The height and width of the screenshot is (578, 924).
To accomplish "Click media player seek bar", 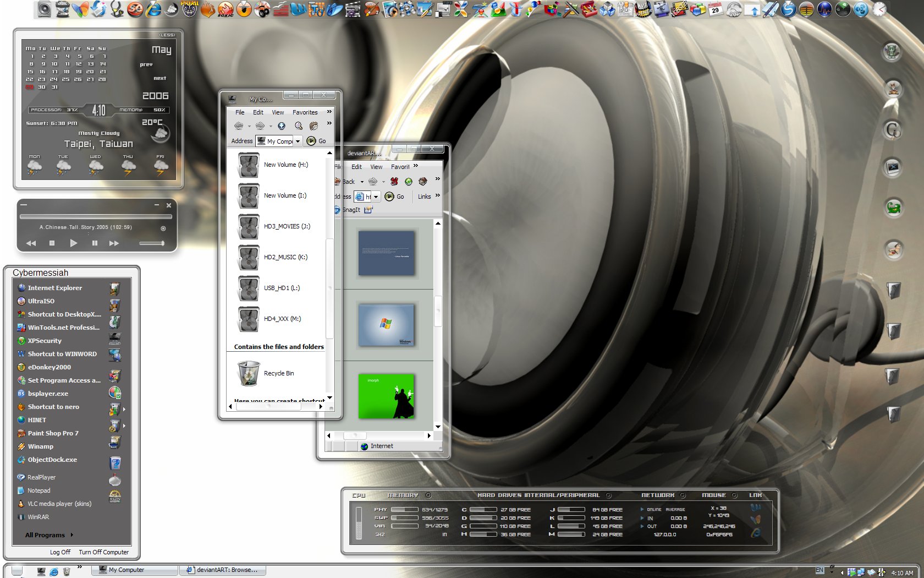I will click(96, 216).
